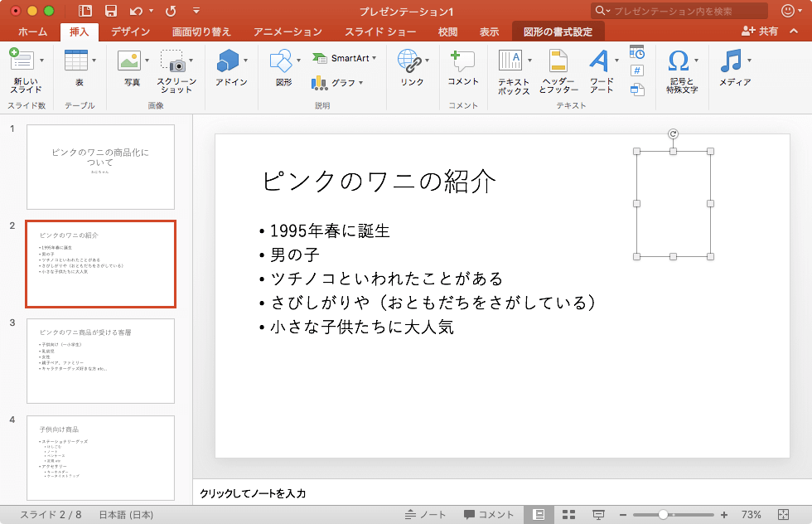Click the Symbols (記号と特殊文字) omega icon
Image resolution: width=812 pixels, height=524 pixels.
tap(679, 61)
